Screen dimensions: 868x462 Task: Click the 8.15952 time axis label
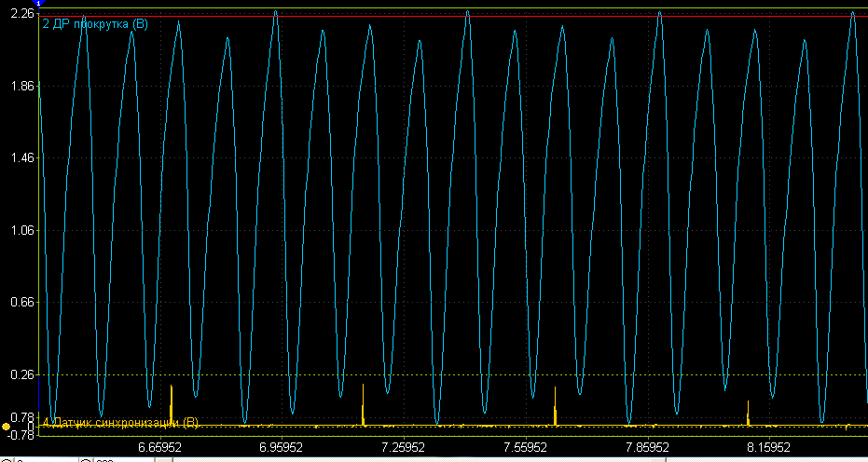click(x=769, y=447)
